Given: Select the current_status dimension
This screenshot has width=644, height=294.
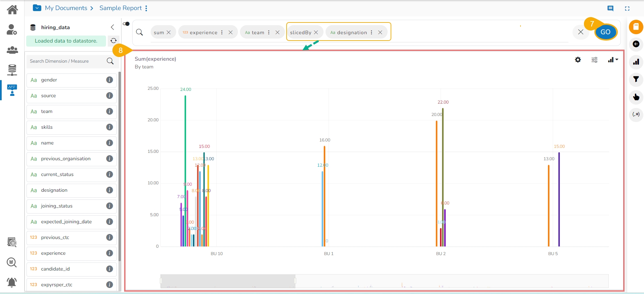Looking at the screenshot, I should click(x=71, y=175).
